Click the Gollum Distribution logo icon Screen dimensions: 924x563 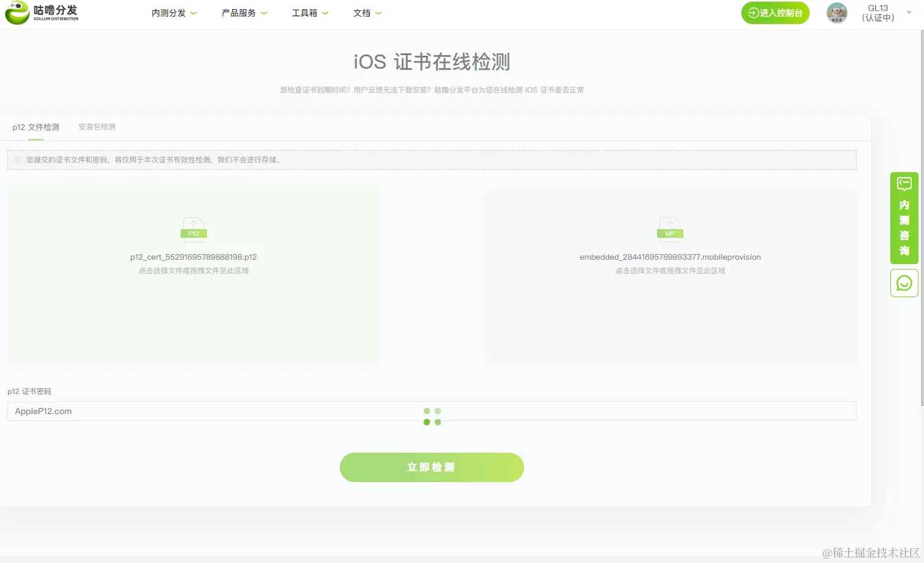click(17, 12)
